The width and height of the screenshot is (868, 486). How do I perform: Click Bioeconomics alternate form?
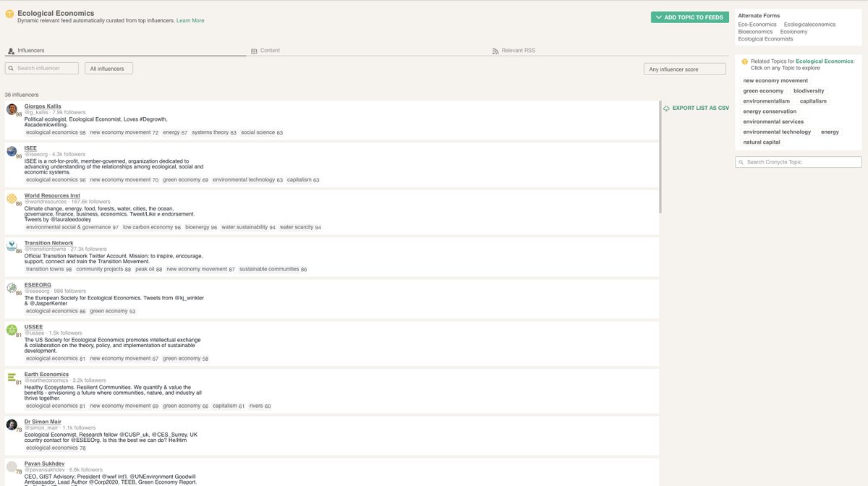(x=755, y=32)
